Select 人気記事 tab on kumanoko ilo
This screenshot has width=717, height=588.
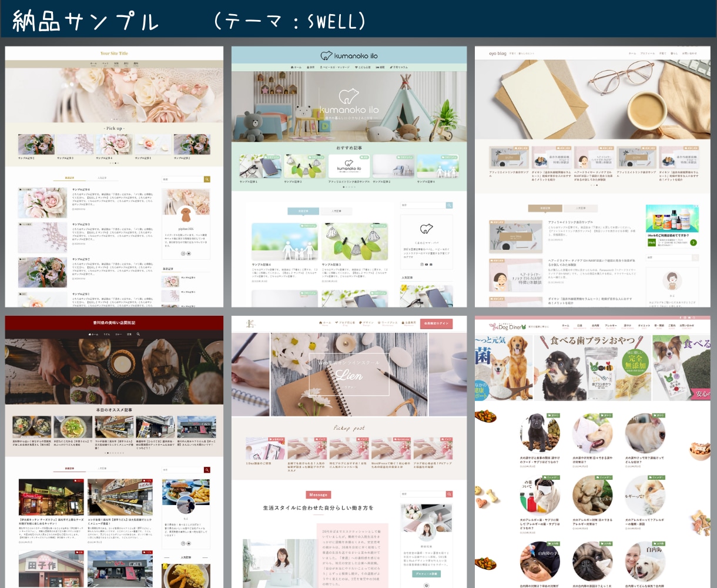pyautogui.click(x=336, y=211)
